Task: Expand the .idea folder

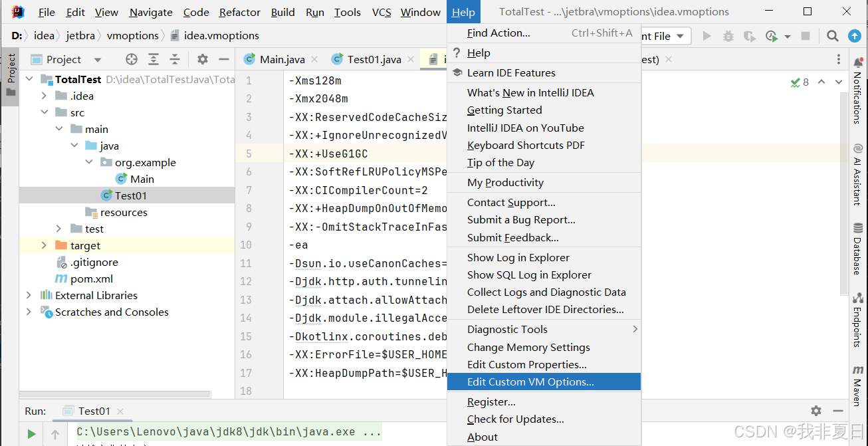Action: pyautogui.click(x=44, y=96)
